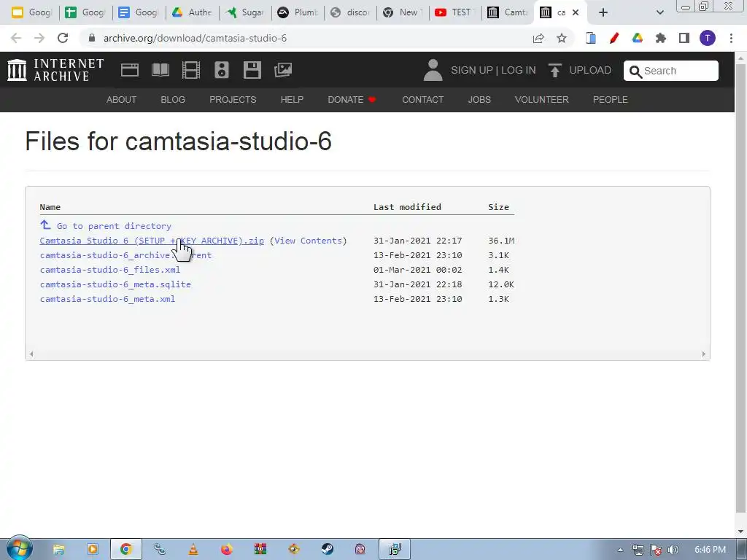Open WinRAR from the taskbar
Image resolution: width=747 pixels, height=560 pixels.
pyautogui.click(x=260, y=550)
